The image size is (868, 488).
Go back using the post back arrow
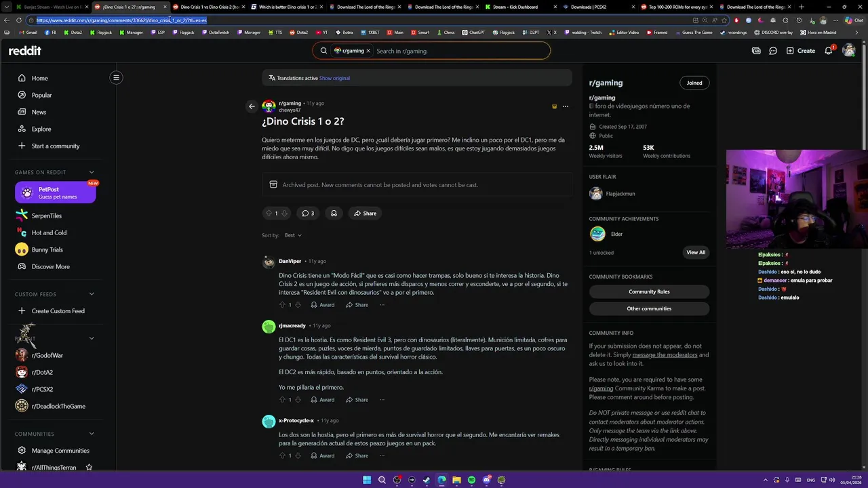[252, 106]
